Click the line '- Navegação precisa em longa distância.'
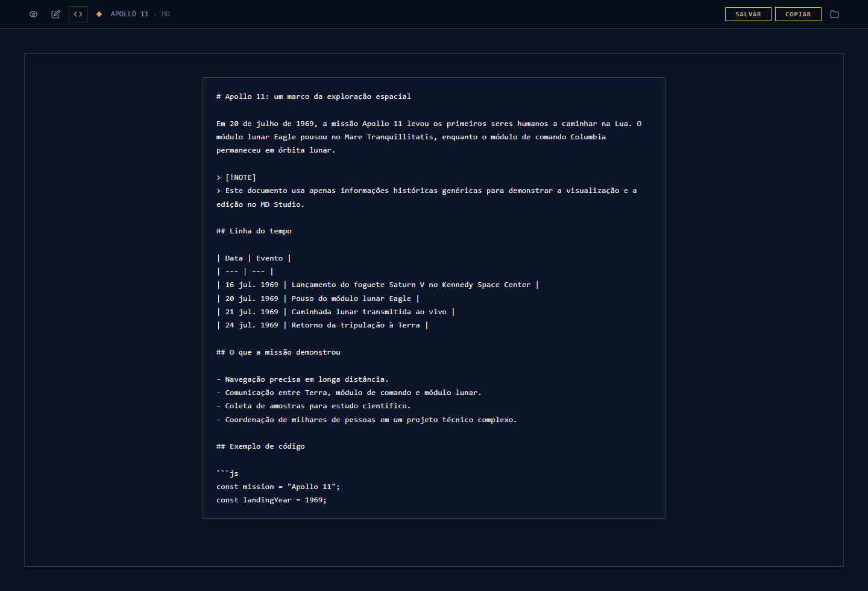Image resolution: width=868 pixels, height=591 pixels. 303,379
